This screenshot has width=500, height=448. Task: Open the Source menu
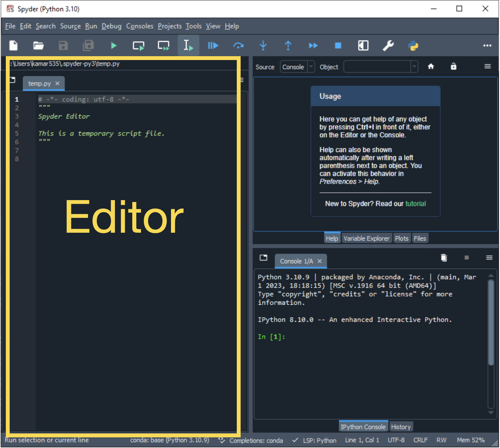pos(70,26)
